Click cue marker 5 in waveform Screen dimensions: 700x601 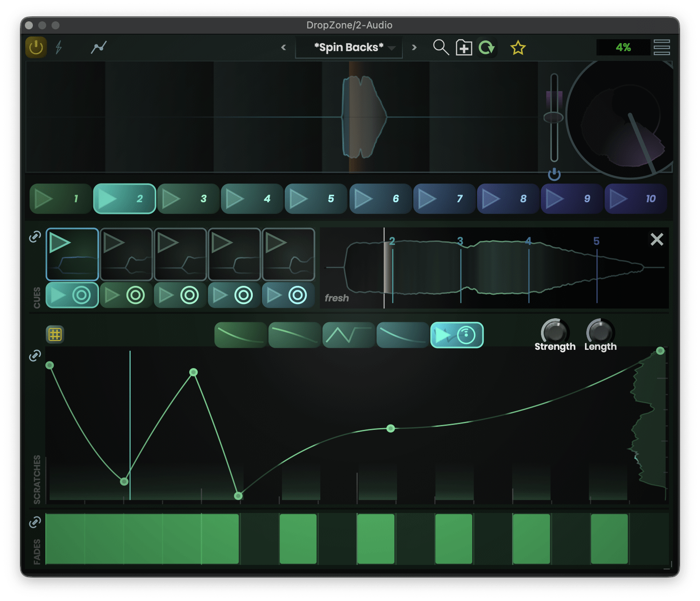[x=597, y=241]
